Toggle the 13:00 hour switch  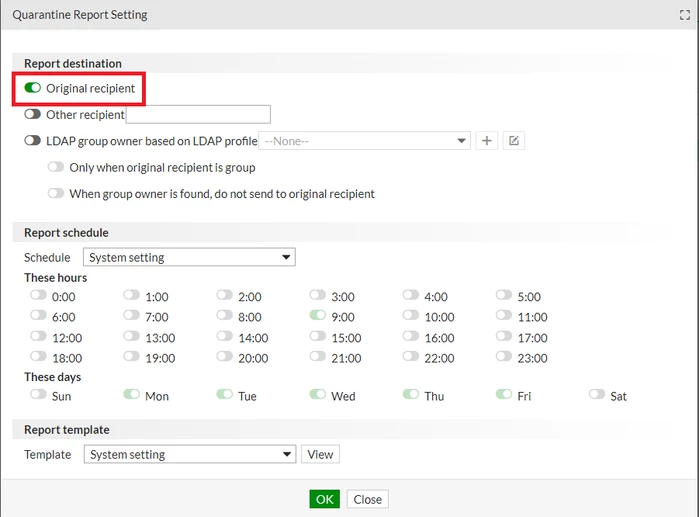point(132,336)
